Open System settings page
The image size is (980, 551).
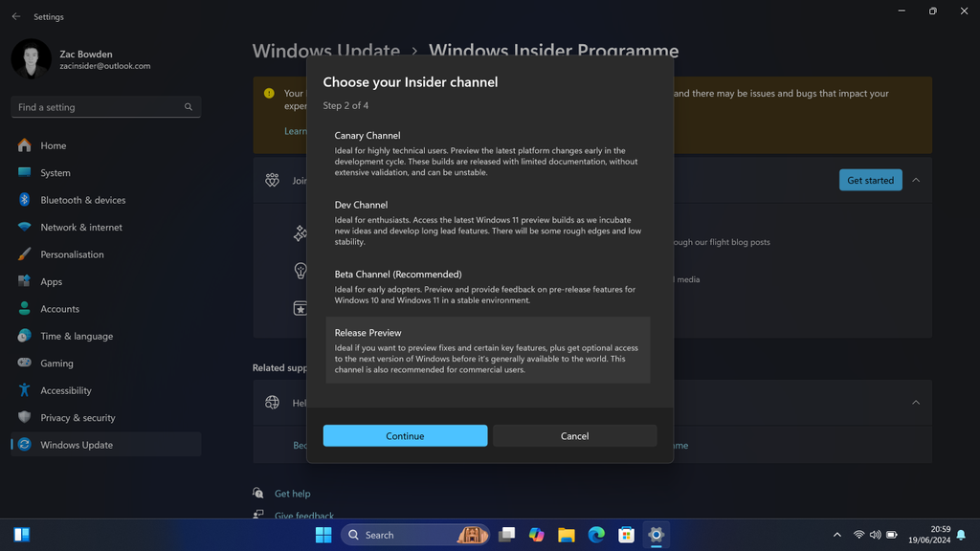click(105, 172)
